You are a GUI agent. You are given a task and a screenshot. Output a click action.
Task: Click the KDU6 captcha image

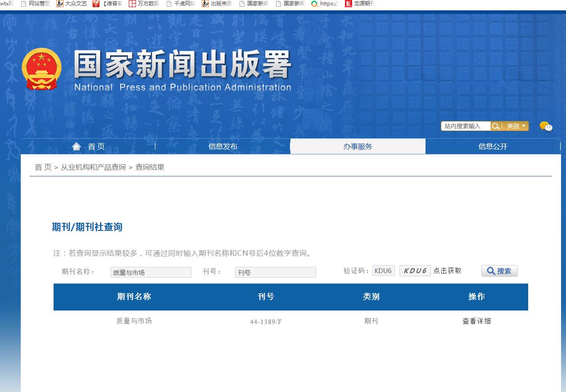(x=414, y=270)
